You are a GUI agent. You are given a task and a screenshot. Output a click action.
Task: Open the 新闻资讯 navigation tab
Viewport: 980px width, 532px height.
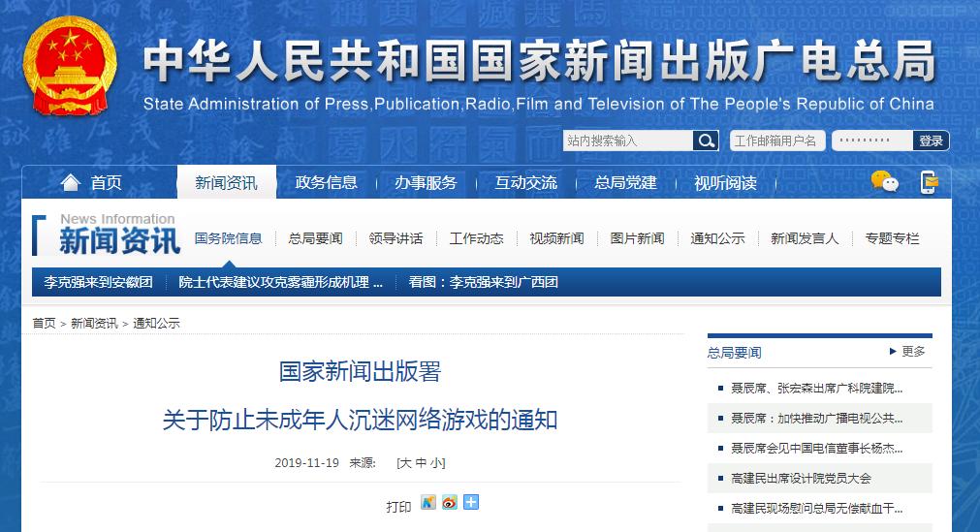click(226, 182)
